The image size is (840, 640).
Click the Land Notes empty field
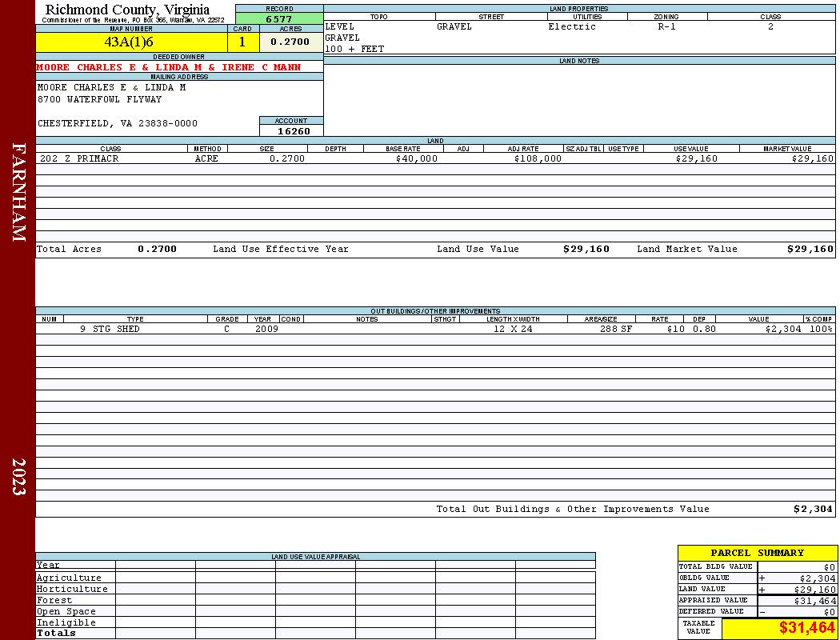[580, 100]
